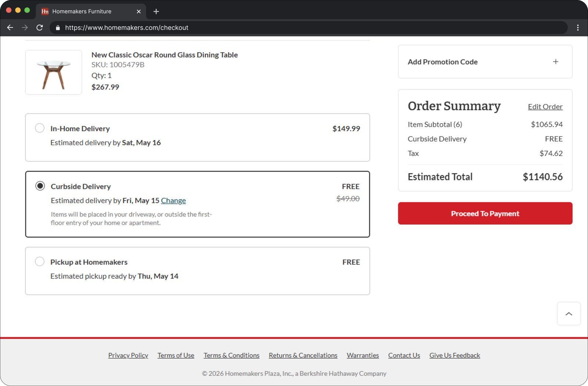Change the curbside delivery date
588x386 pixels.
click(173, 200)
